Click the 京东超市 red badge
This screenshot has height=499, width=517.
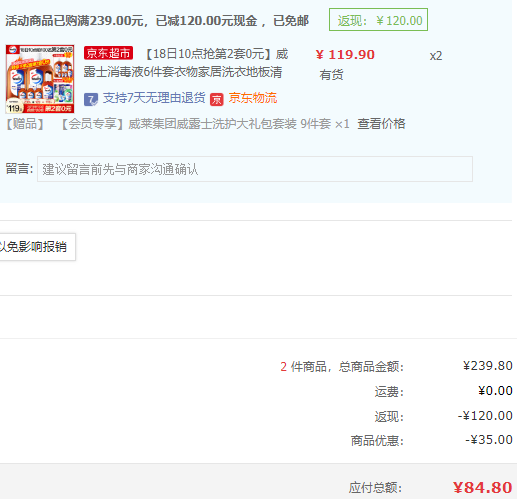point(108,53)
